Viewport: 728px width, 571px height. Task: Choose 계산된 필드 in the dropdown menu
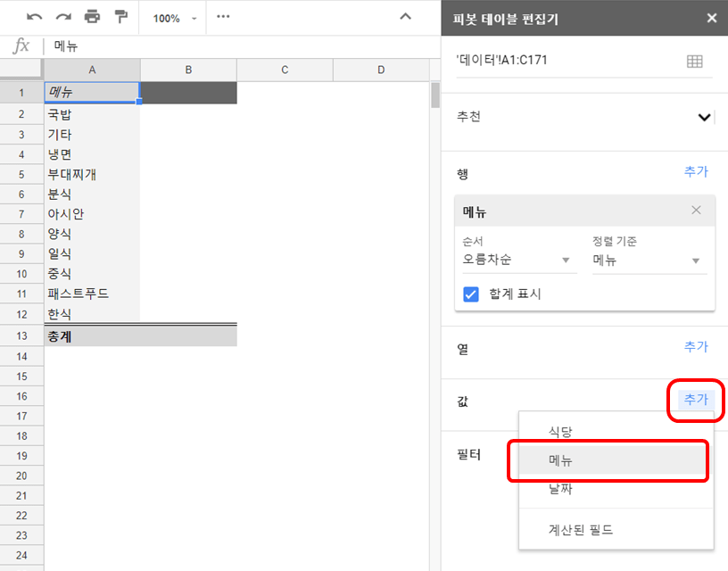tap(581, 530)
